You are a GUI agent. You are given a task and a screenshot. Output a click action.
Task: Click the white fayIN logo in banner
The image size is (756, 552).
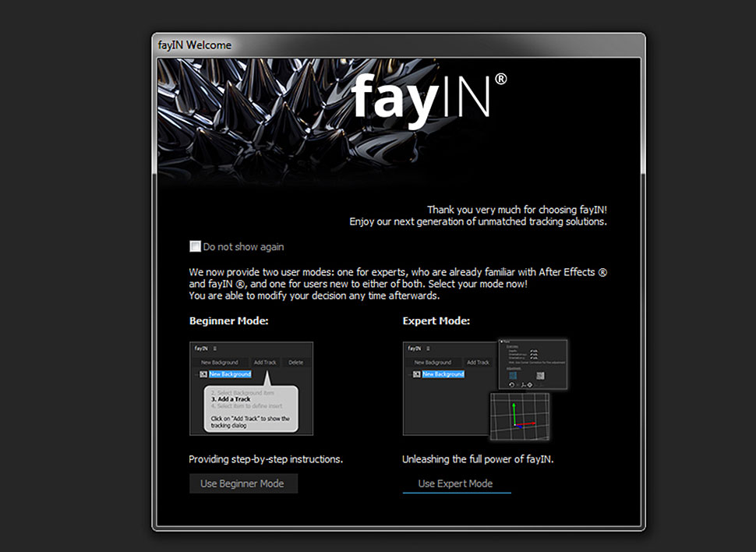click(428, 101)
